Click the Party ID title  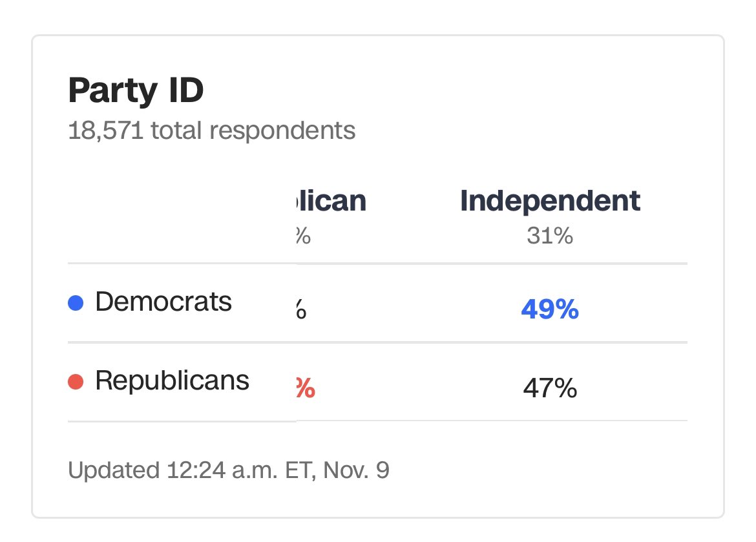136,90
